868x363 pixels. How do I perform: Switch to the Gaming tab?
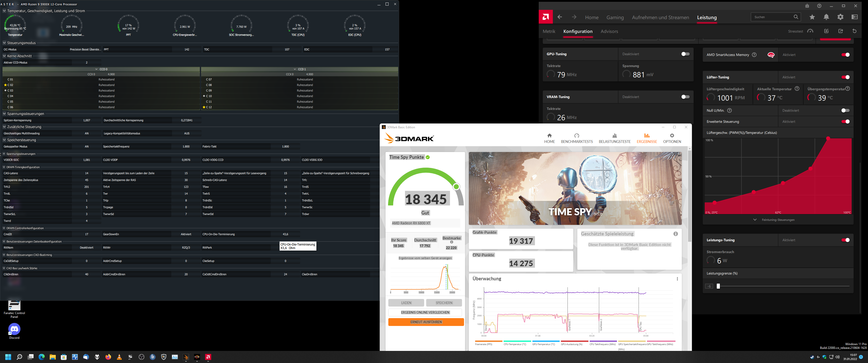coord(615,17)
